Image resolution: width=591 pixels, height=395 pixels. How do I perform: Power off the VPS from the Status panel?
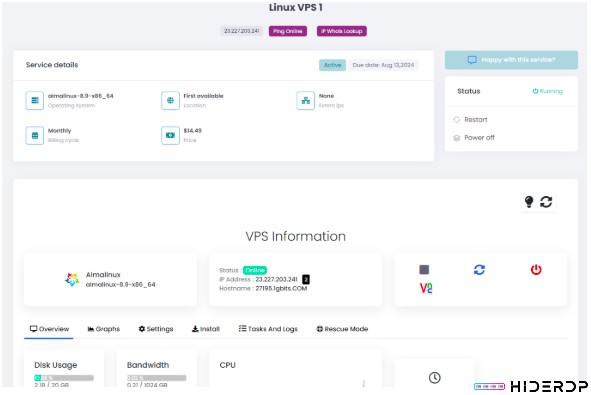(479, 138)
